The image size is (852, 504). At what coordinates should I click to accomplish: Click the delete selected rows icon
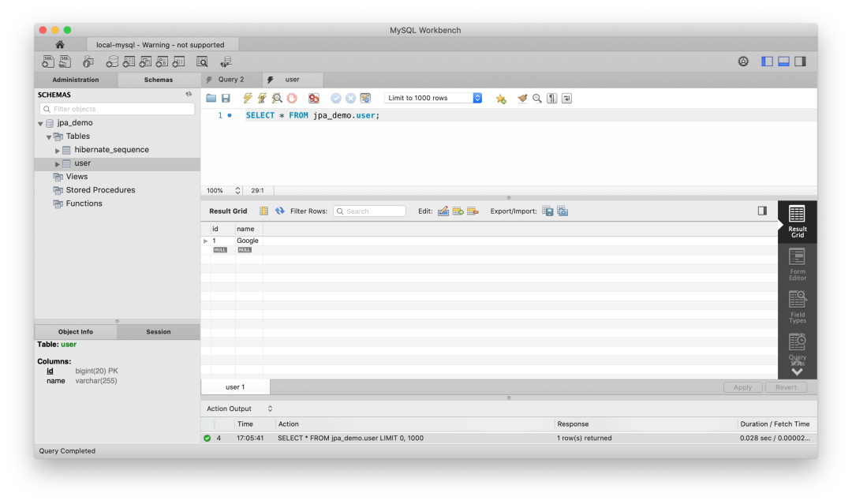click(x=473, y=211)
